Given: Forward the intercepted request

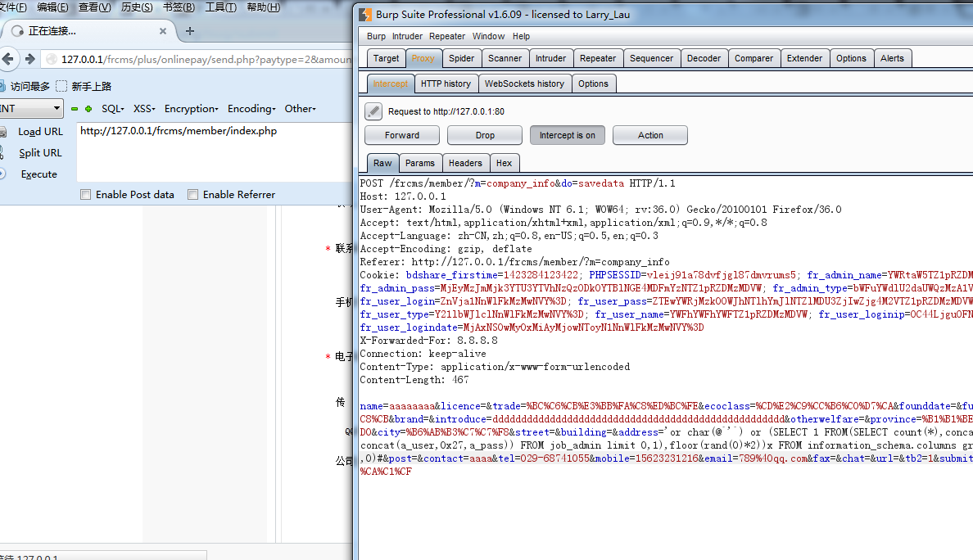Looking at the screenshot, I should pos(402,135).
